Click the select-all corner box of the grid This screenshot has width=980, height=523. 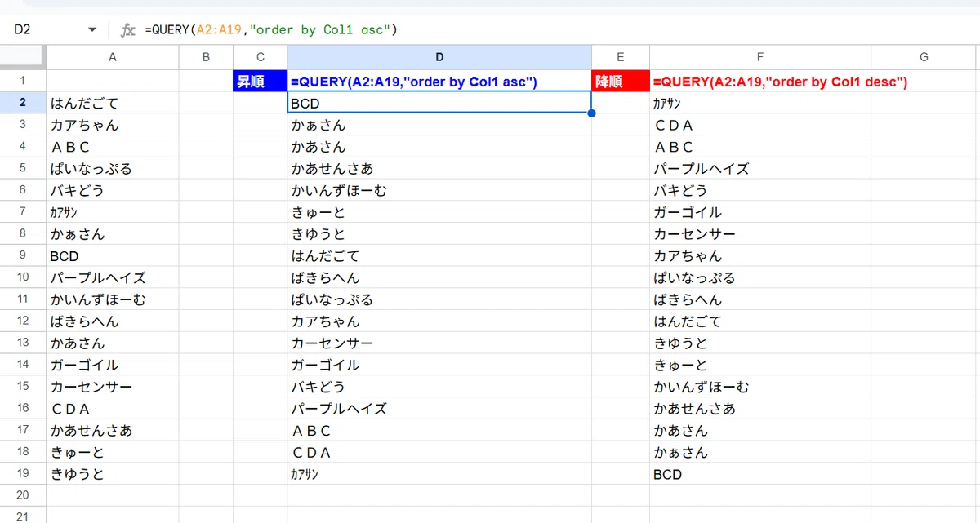[x=23, y=57]
